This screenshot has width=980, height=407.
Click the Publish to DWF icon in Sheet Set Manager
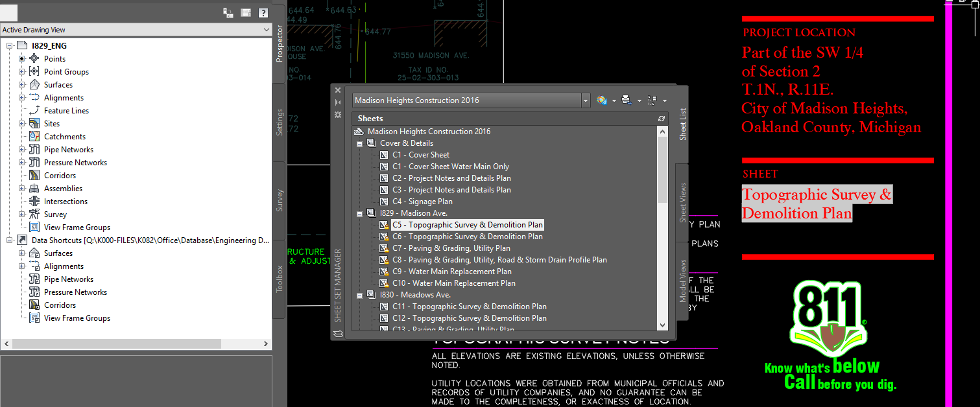pos(602,100)
